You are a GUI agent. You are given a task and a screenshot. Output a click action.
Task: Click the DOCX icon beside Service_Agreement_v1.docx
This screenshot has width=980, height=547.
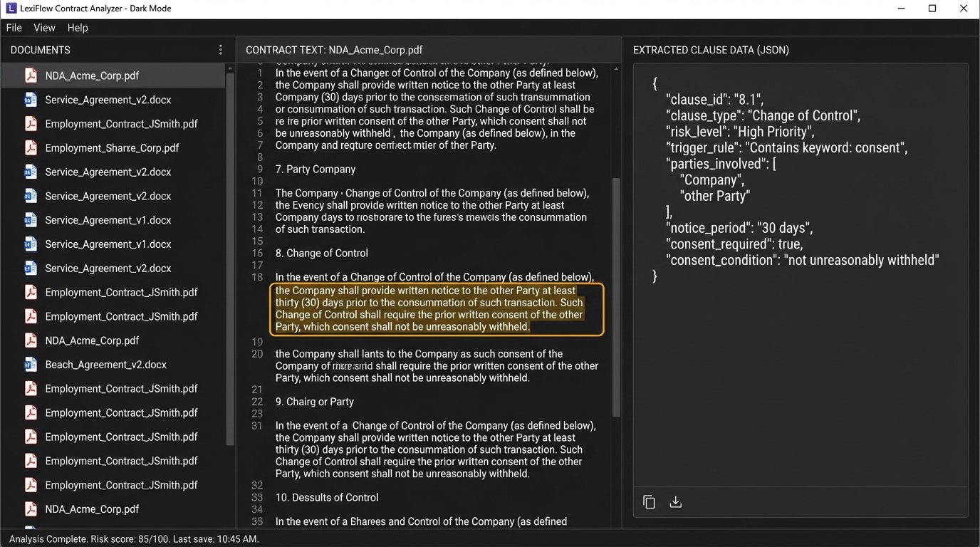click(29, 219)
